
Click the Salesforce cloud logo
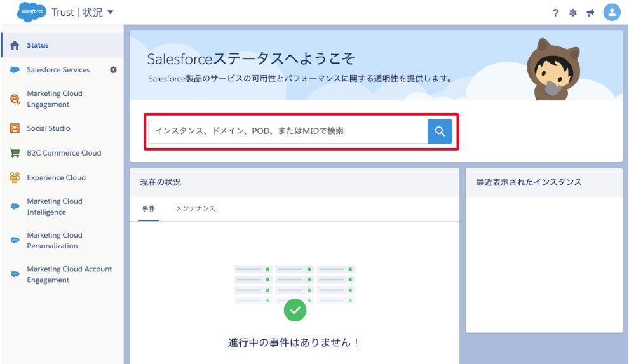point(31,12)
